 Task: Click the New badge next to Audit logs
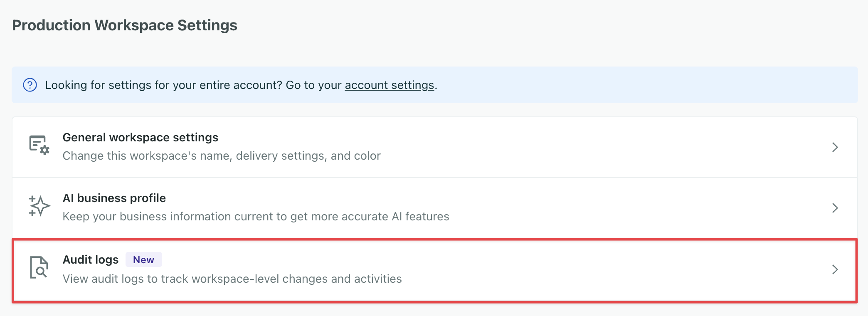click(x=143, y=259)
